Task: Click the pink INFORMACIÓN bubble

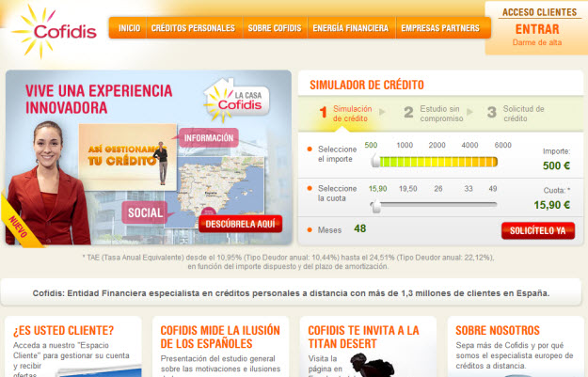Action: [208, 138]
